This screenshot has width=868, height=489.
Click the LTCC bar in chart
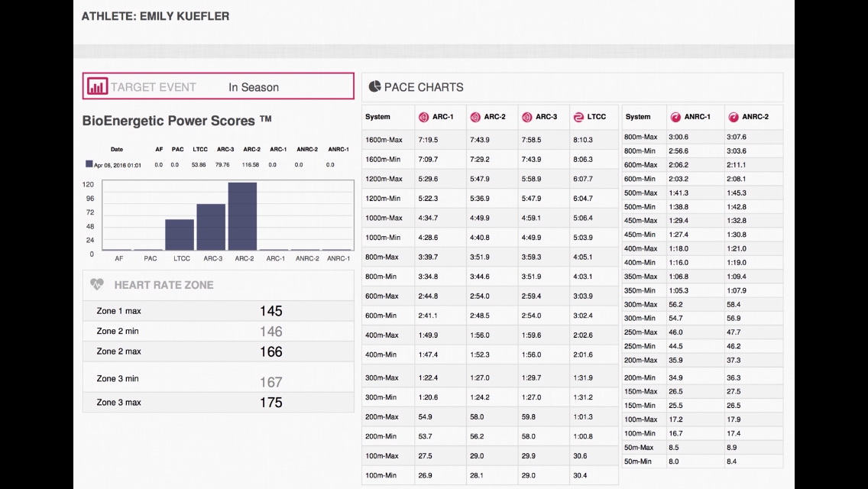point(180,235)
